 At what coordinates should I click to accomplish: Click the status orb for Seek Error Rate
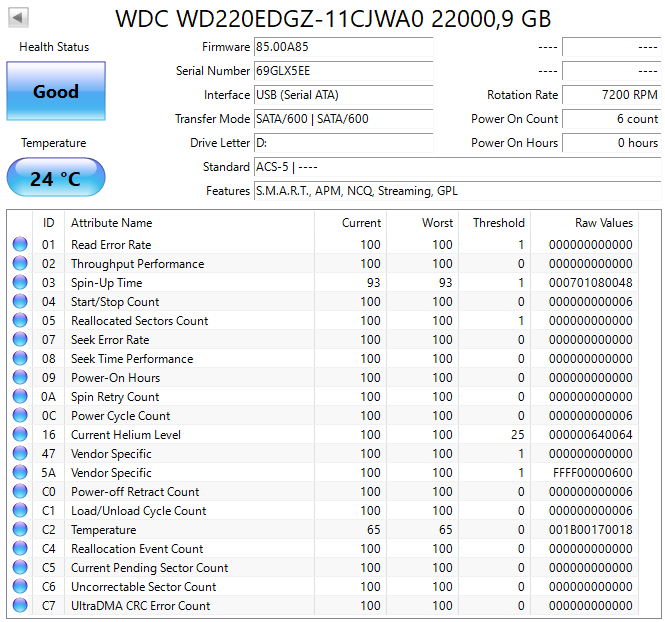(x=20, y=339)
